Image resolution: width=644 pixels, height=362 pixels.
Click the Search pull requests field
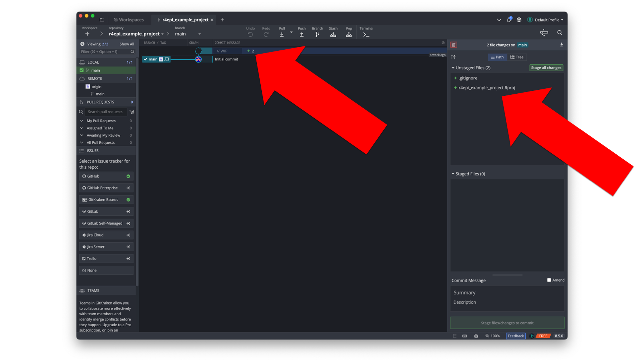coord(106,112)
